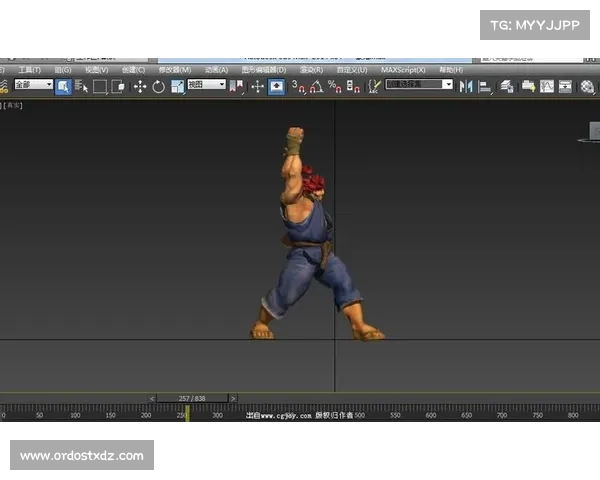Toggle Percent Snap on the toolbar
Viewport: 600px width, 480px height.
(334, 86)
